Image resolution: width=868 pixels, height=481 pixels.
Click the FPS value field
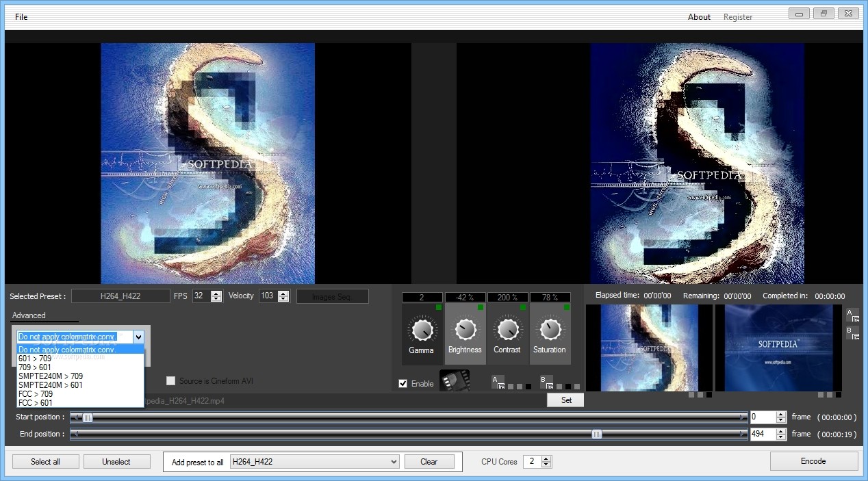(202, 296)
